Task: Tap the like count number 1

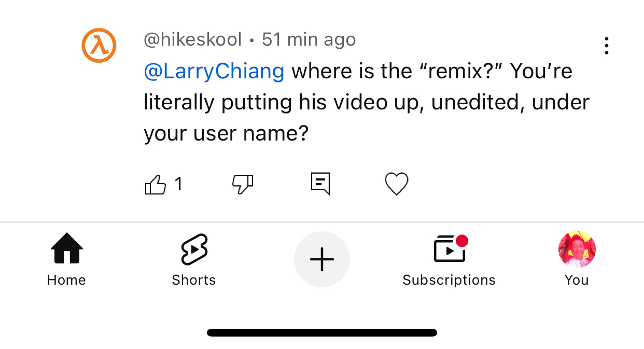Action: coord(178,184)
